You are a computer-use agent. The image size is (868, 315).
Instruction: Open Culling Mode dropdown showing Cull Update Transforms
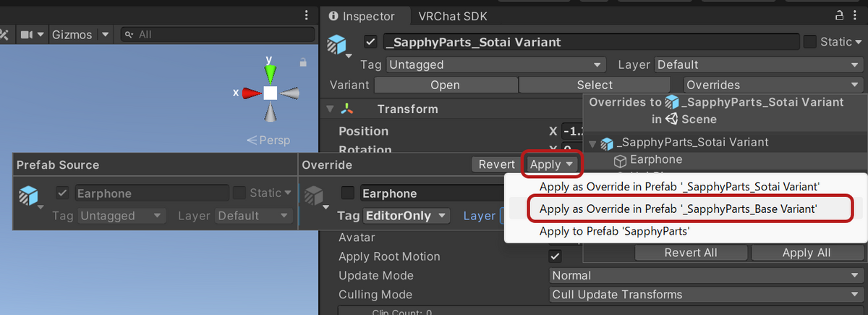tap(705, 295)
